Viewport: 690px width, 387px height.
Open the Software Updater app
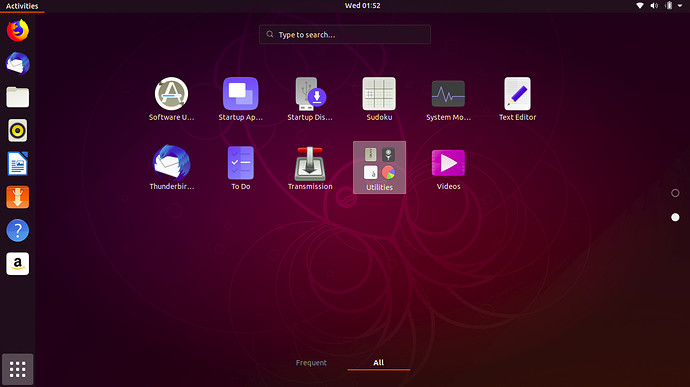(171, 99)
